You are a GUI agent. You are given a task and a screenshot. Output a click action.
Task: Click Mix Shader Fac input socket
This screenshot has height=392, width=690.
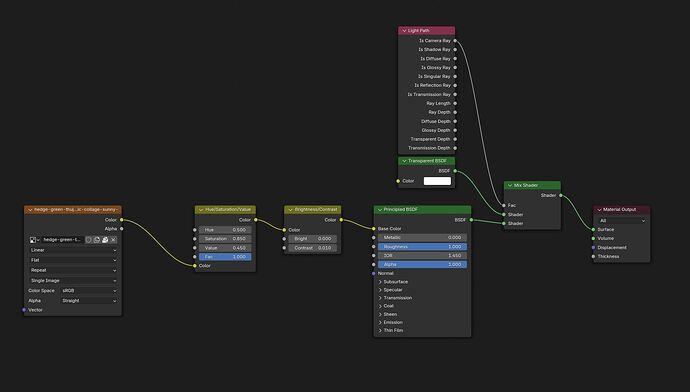tap(504, 205)
